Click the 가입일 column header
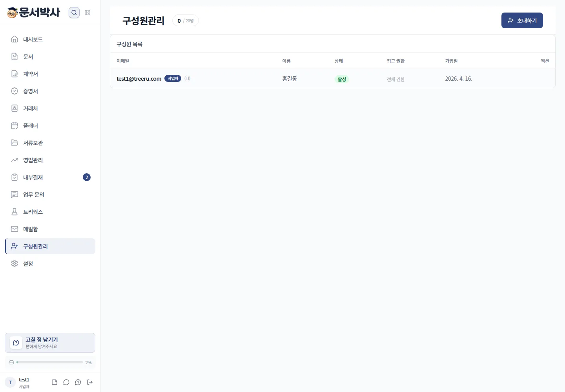Viewport: 565px width, 392px height. pos(451,61)
